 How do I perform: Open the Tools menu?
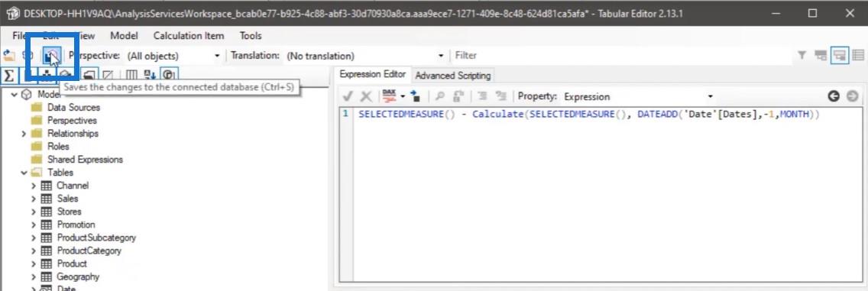coord(251,36)
